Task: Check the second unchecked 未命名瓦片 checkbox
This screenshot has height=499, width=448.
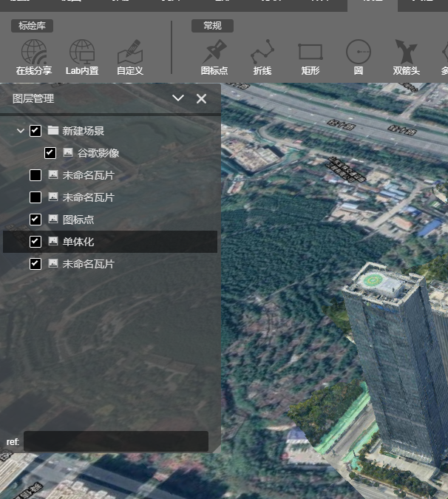Action: click(35, 197)
